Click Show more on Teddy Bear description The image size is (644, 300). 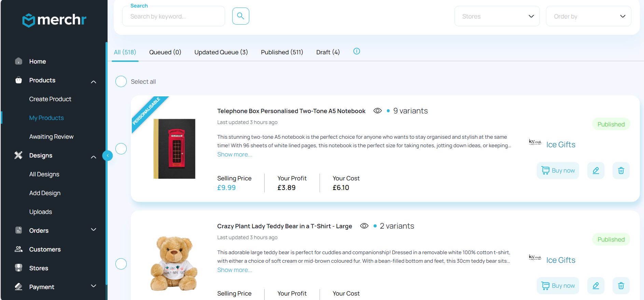point(235,270)
